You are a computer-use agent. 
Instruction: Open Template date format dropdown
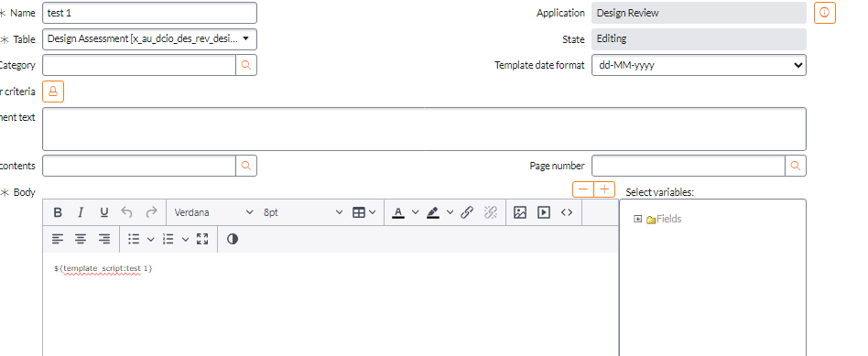(699, 65)
